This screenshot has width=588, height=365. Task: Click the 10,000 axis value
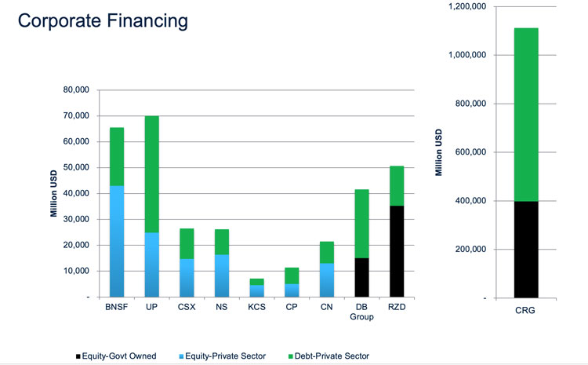pos(76,271)
